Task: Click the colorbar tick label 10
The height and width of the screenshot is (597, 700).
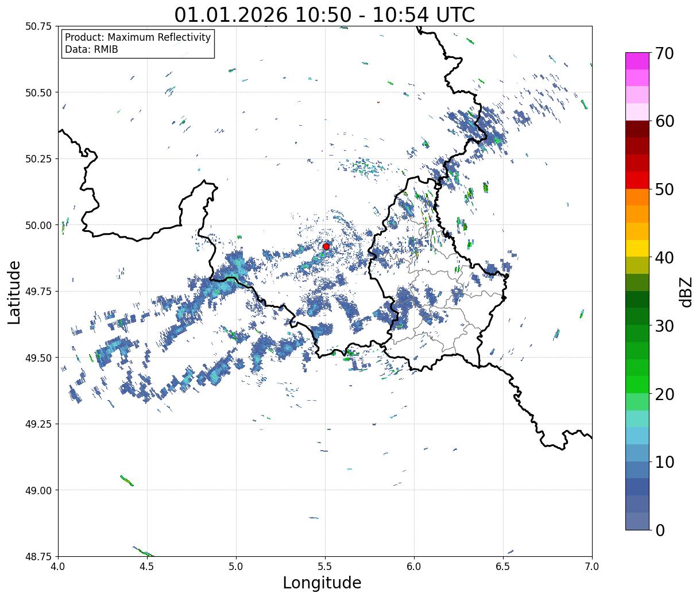Action: click(664, 462)
